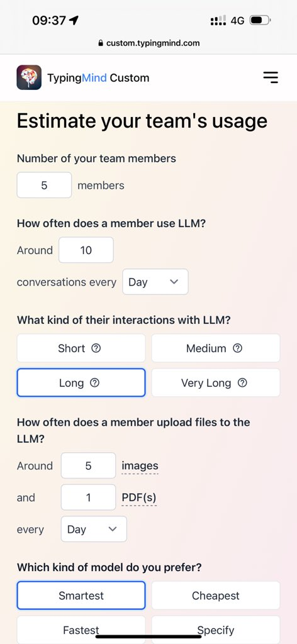Show help tooltip for Medium interactions
The image size is (297, 644).
(237, 348)
